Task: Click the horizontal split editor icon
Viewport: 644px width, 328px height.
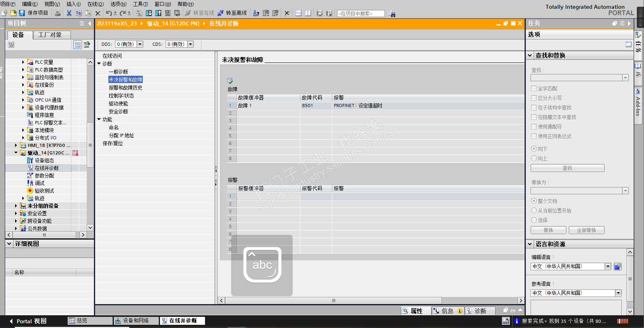Action: (299, 13)
